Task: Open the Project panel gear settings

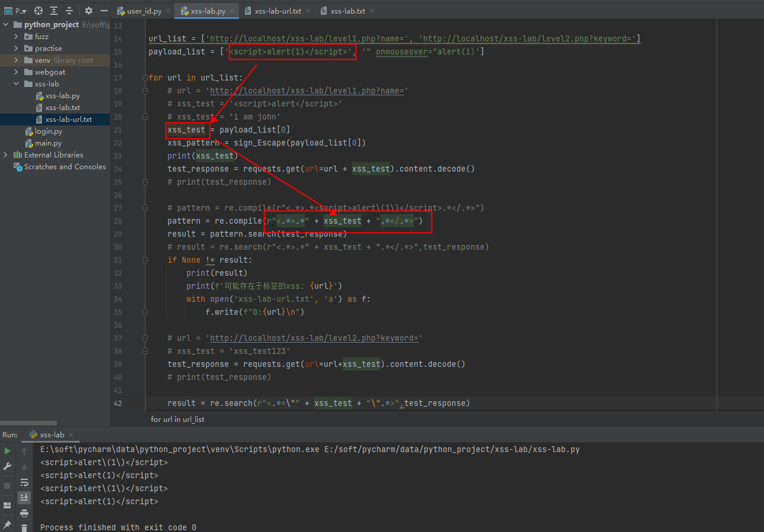Action: click(x=89, y=11)
